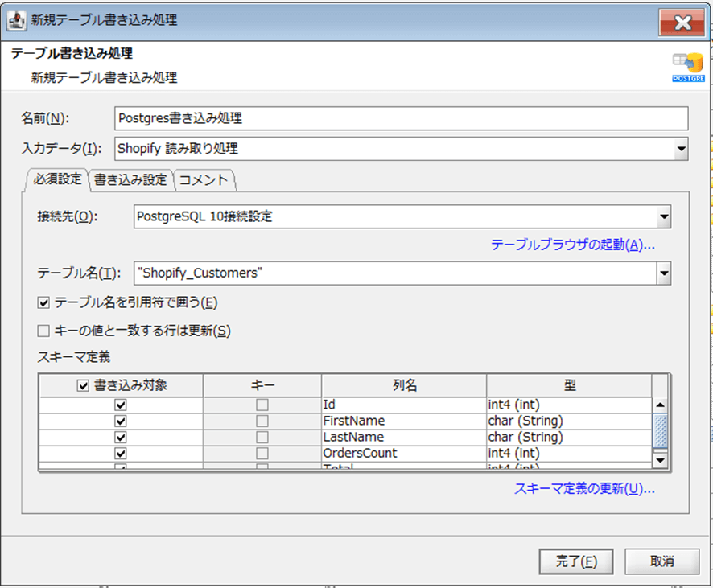Click the 完了 button
Viewport: 713px width, 588px height.
click(x=576, y=561)
